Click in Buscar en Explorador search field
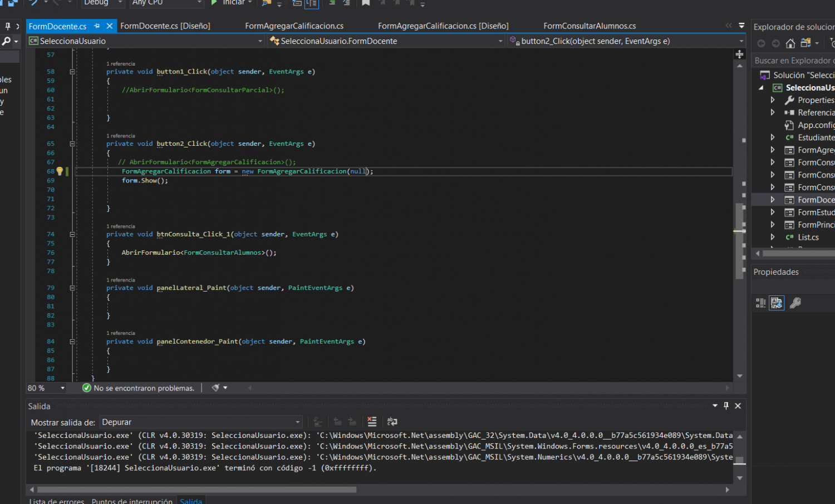Viewport: 835px width, 504px height. 793,61
